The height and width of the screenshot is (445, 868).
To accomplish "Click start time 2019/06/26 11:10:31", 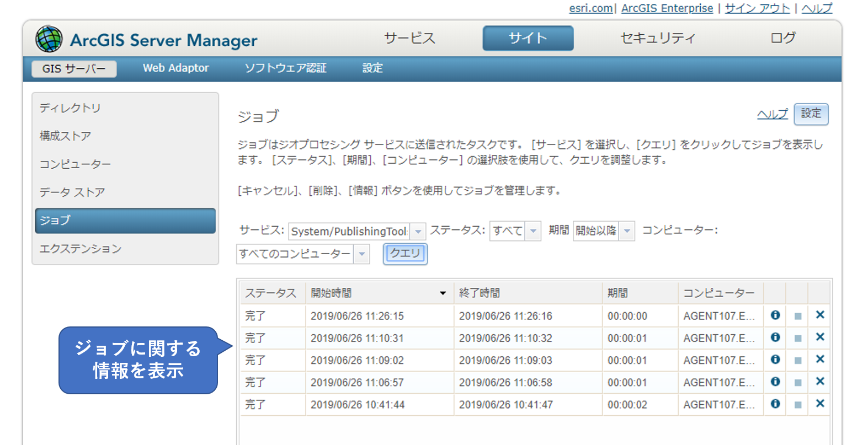I will click(357, 338).
